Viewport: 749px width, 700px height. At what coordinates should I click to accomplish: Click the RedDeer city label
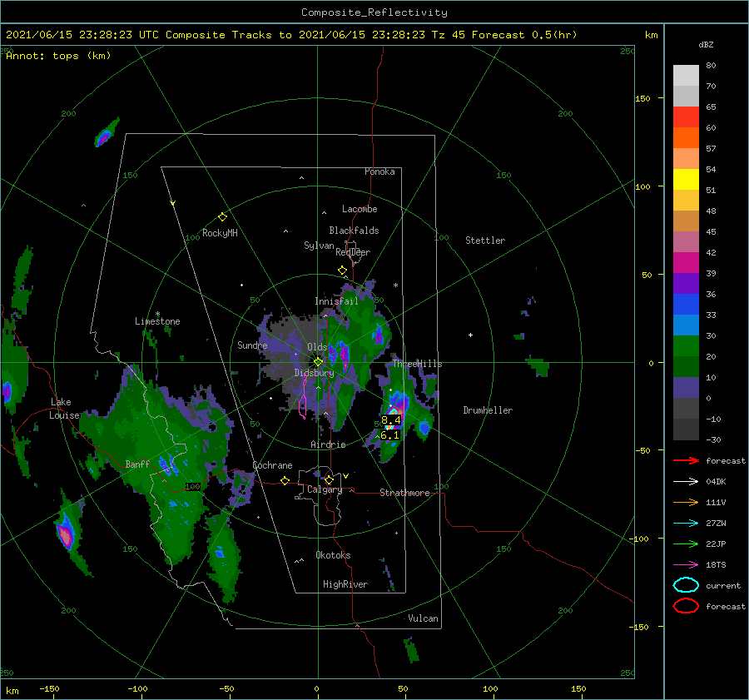(353, 252)
